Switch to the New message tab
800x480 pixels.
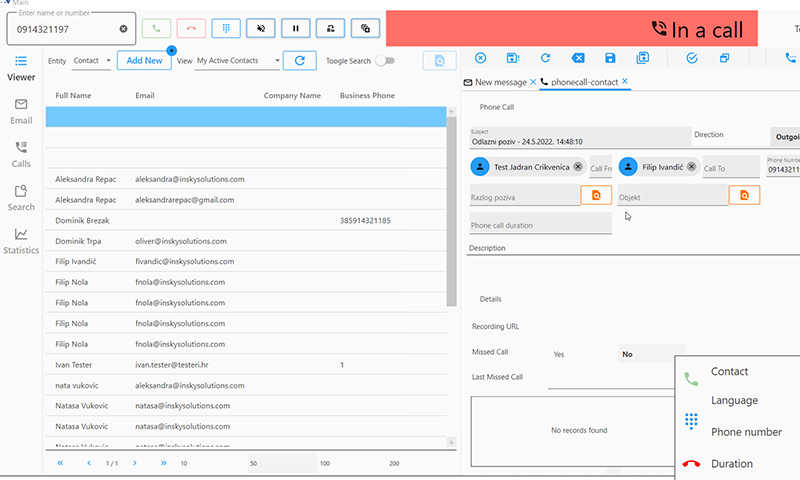[498, 82]
